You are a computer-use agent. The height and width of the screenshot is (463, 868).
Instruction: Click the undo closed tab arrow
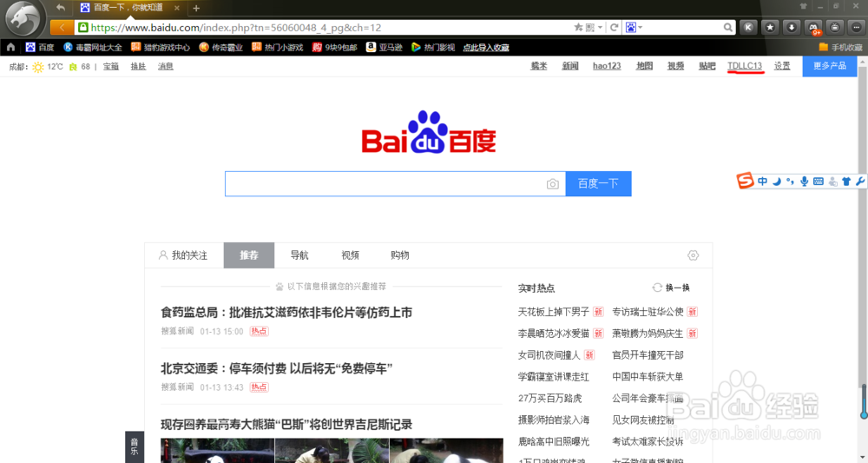click(61, 7)
